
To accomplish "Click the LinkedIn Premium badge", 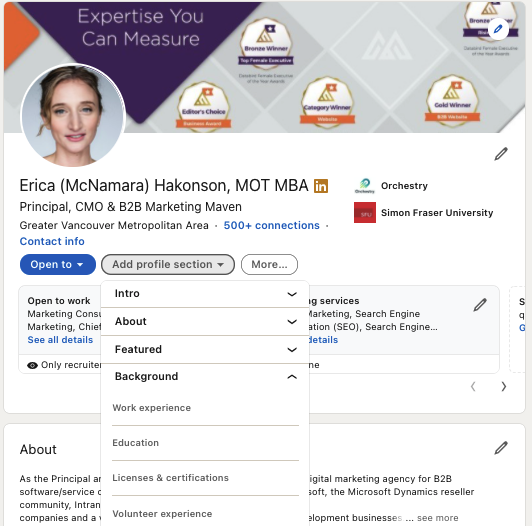I will coord(321,186).
